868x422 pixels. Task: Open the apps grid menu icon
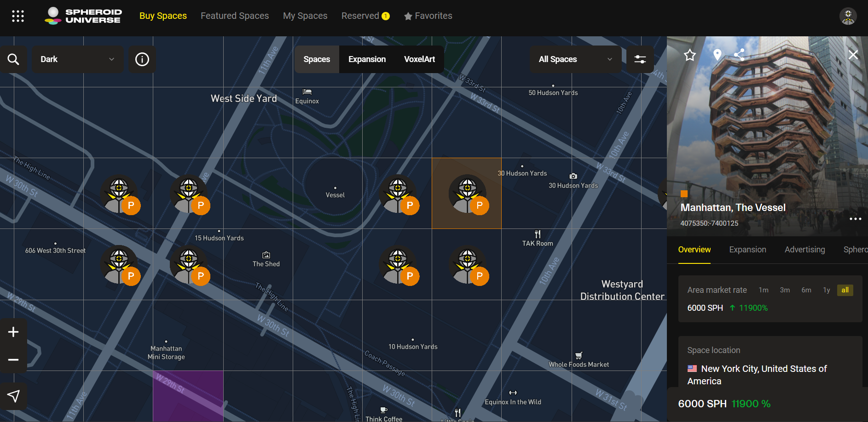[18, 16]
